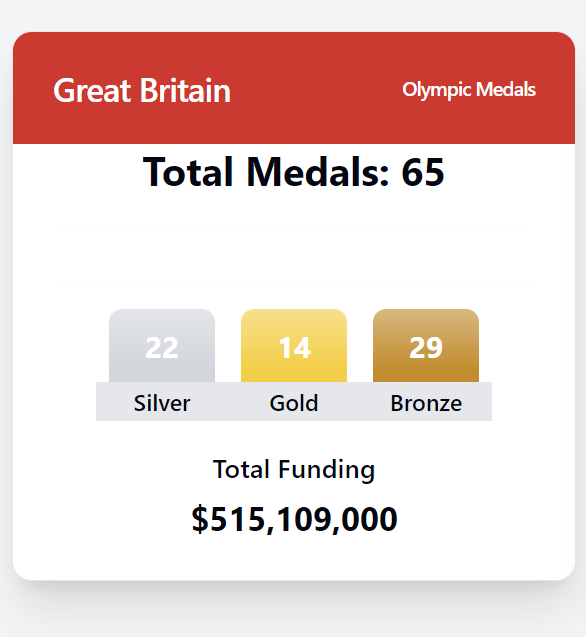Select the bronze medal block showing 29

tap(426, 346)
